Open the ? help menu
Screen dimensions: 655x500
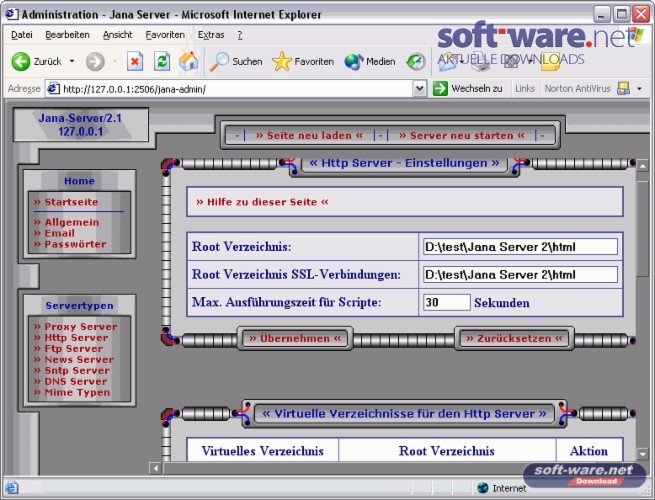240,35
